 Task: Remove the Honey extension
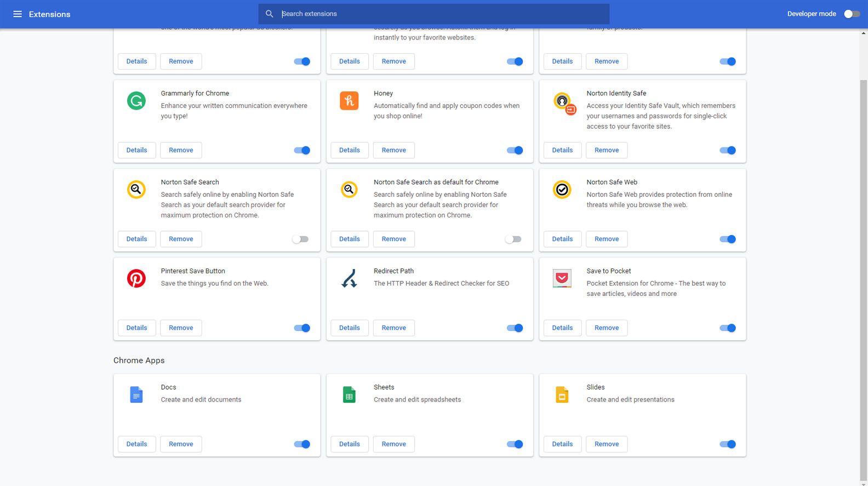point(394,150)
